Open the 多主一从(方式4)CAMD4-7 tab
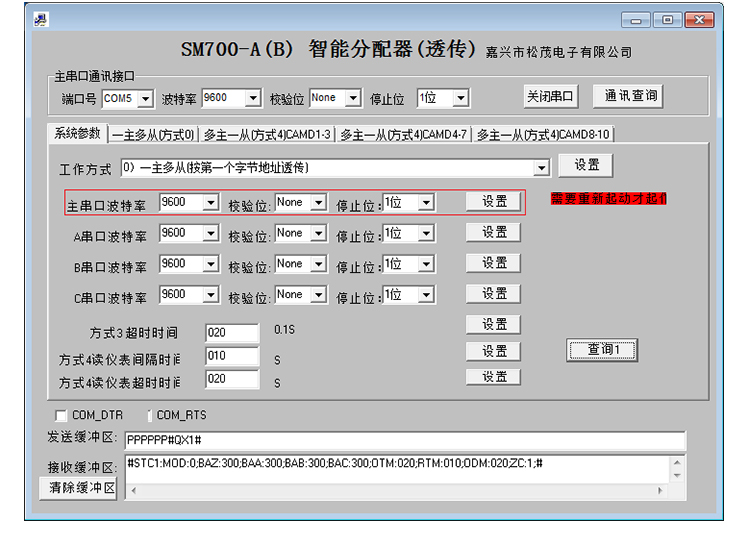 point(403,134)
